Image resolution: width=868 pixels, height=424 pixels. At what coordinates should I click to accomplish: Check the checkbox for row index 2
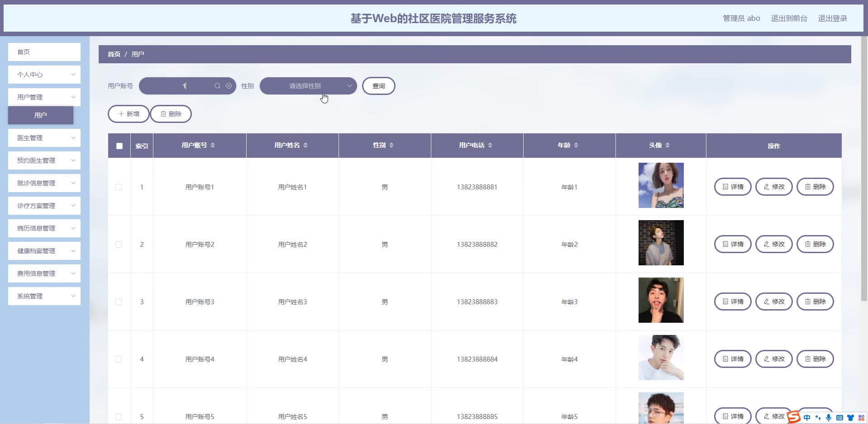pos(119,245)
